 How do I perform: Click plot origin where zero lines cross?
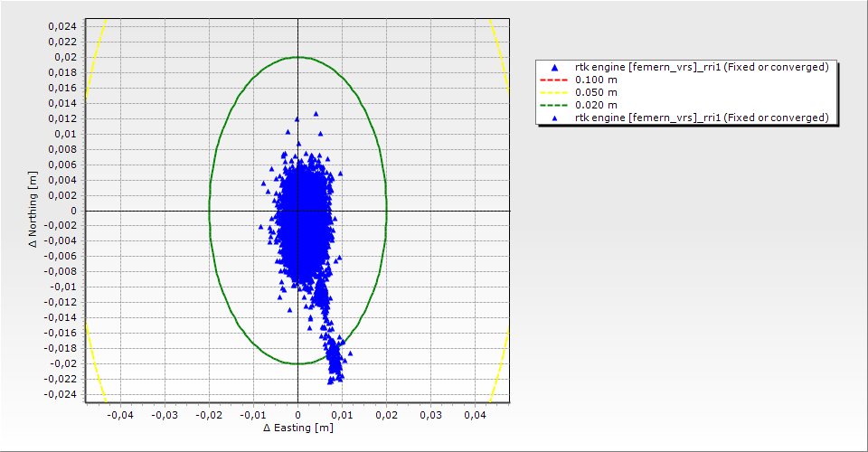click(298, 211)
